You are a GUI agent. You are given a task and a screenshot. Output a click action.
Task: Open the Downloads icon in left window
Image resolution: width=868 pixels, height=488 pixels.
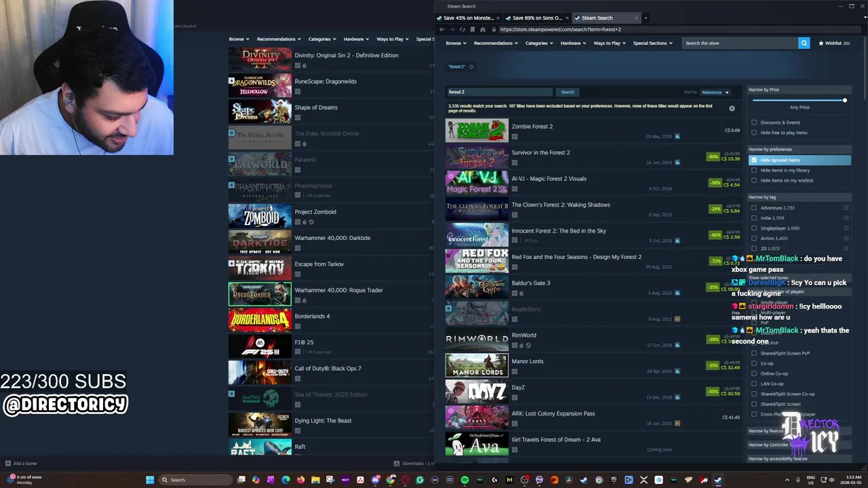click(397, 464)
